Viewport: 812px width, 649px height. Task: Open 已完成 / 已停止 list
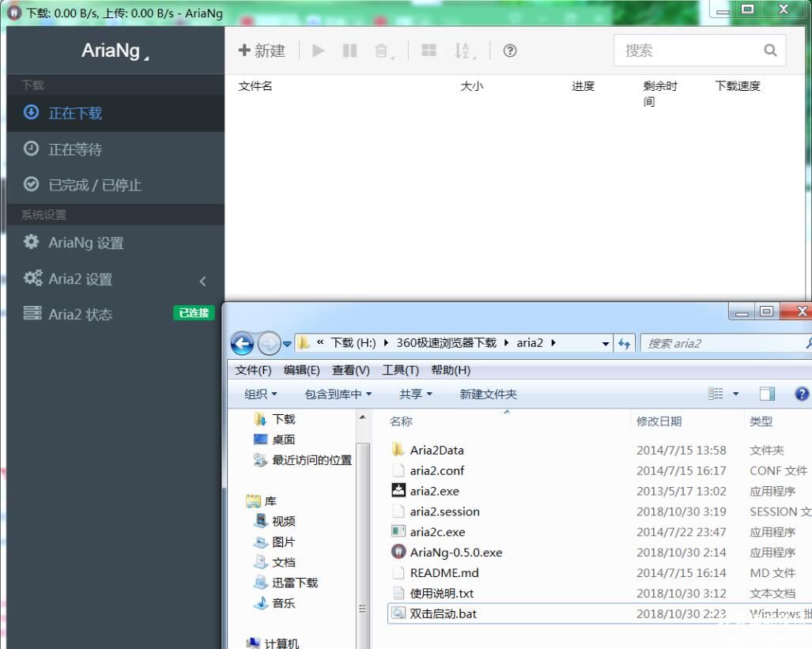[115, 185]
